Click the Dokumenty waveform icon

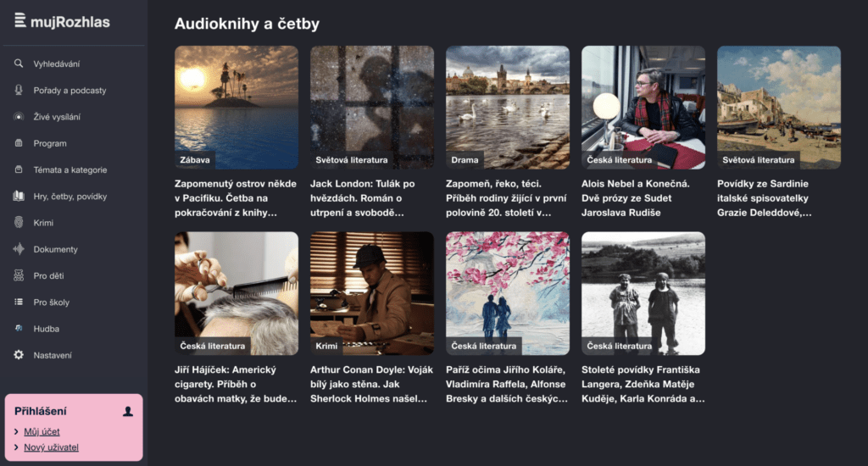[19, 249]
